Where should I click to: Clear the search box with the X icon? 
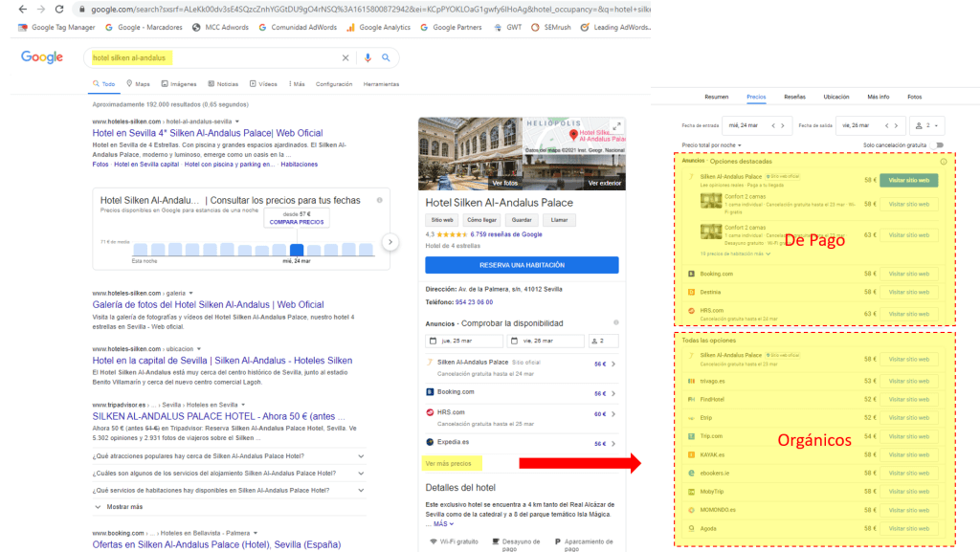point(345,58)
